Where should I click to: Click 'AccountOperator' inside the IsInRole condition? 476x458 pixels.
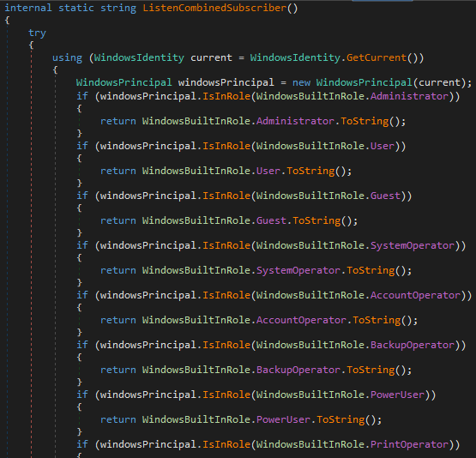[x=415, y=295]
